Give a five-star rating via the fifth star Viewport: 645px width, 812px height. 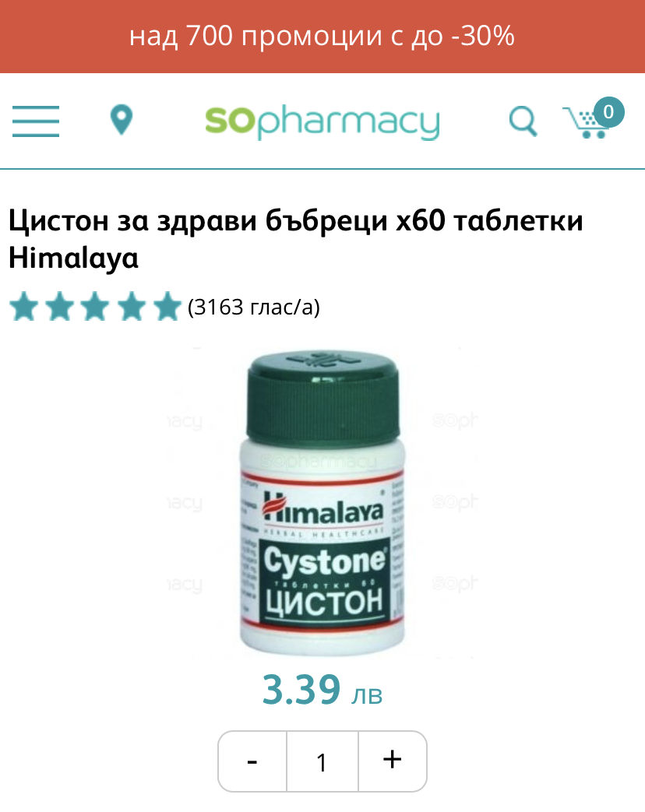point(167,307)
